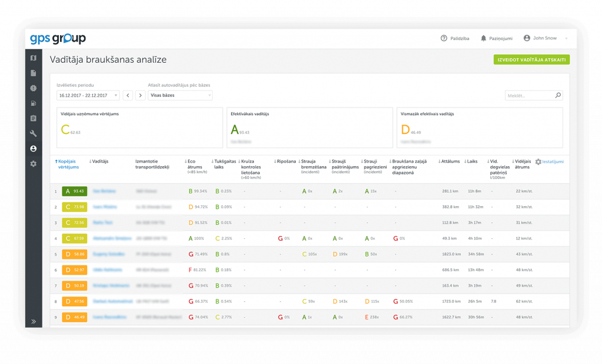This screenshot has height=364, width=602.
Task: Click the Izveidot vadītāja atskaiti button
Action: coord(531,59)
